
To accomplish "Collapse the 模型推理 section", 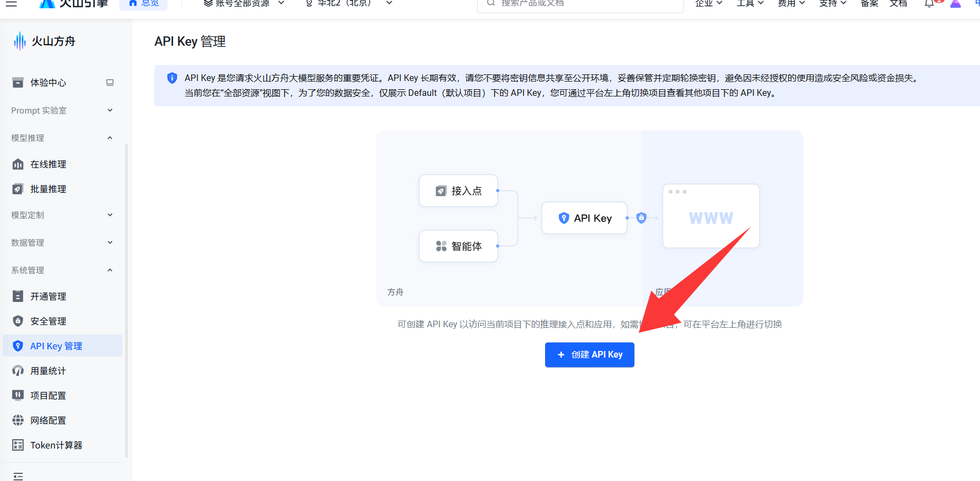I will pyautogui.click(x=62, y=138).
